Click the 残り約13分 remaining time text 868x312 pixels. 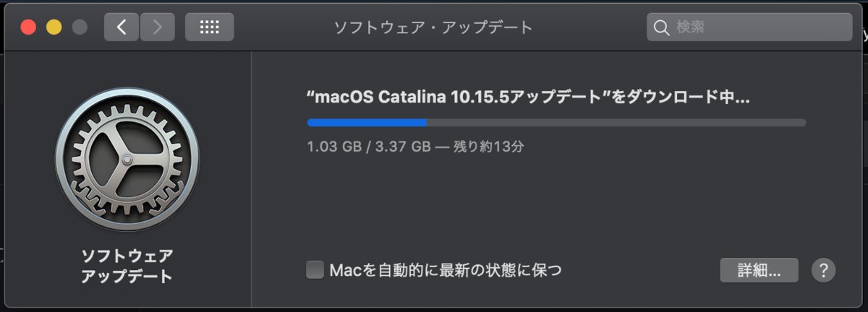488,147
